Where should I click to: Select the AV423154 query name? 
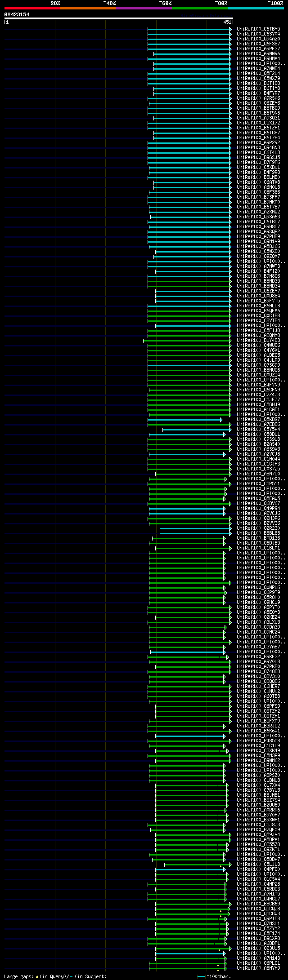17,14
